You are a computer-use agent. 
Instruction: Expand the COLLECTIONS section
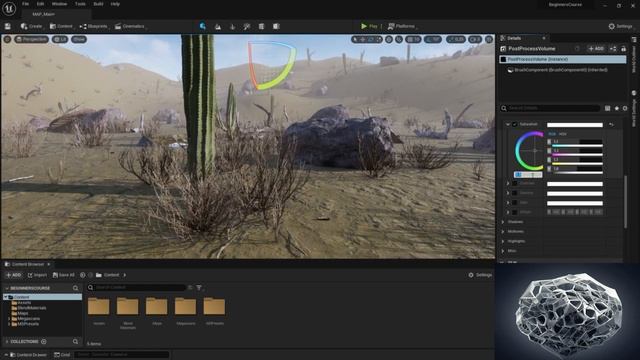click(x=7, y=342)
